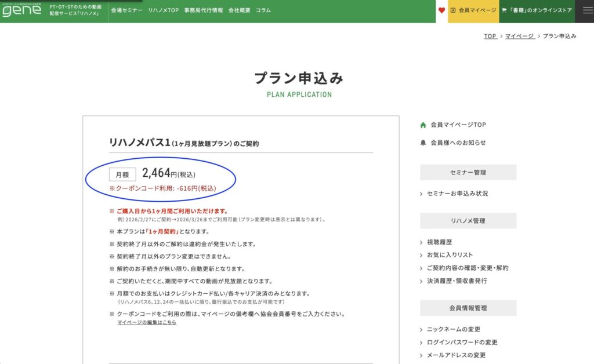594x364 pixels.
Task: Click the bell icon for 会員様へのお知らせ
Action: point(423,142)
